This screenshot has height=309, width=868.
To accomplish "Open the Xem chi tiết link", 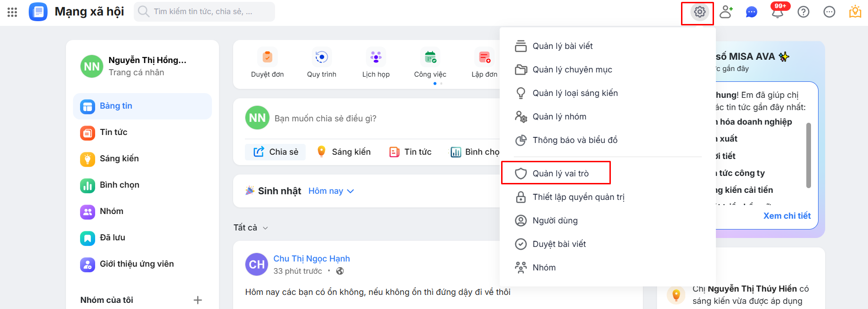I will coord(787,216).
